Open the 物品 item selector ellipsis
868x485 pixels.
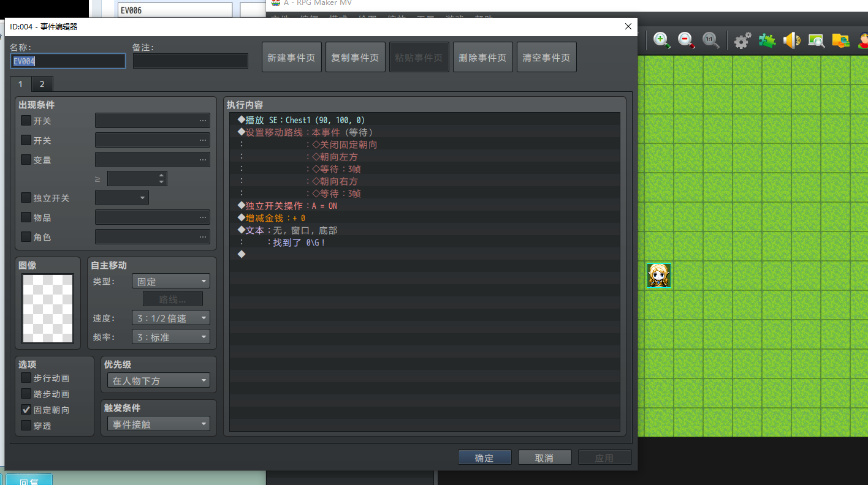coord(203,217)
